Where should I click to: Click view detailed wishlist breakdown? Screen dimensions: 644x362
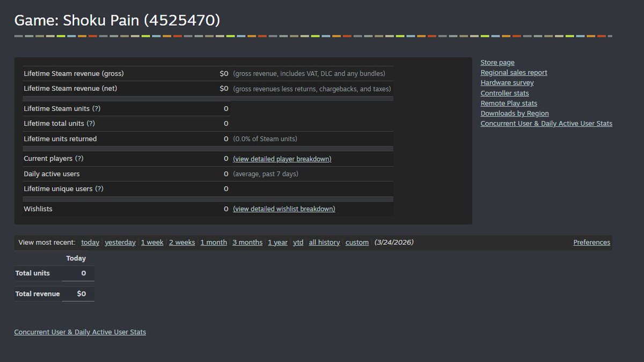coord(284,209)
